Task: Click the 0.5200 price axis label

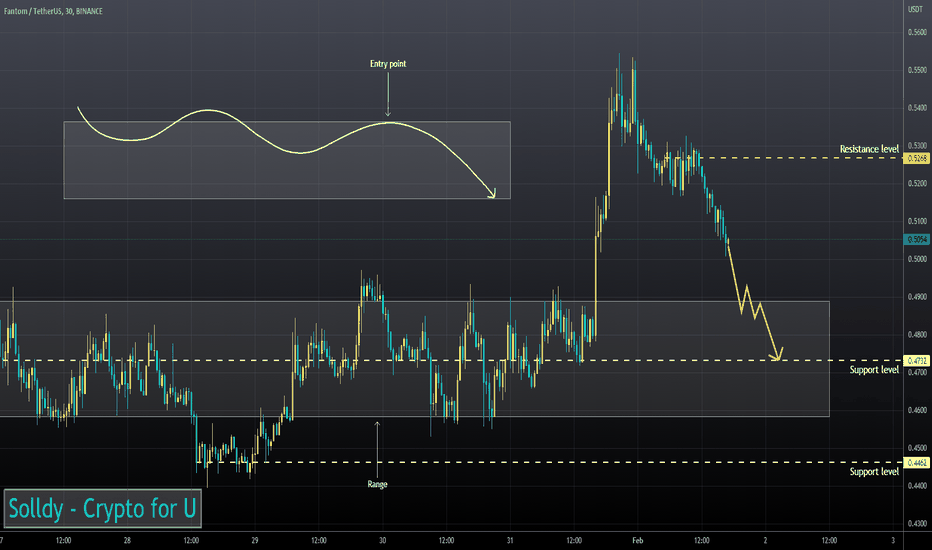Action: 917,183
